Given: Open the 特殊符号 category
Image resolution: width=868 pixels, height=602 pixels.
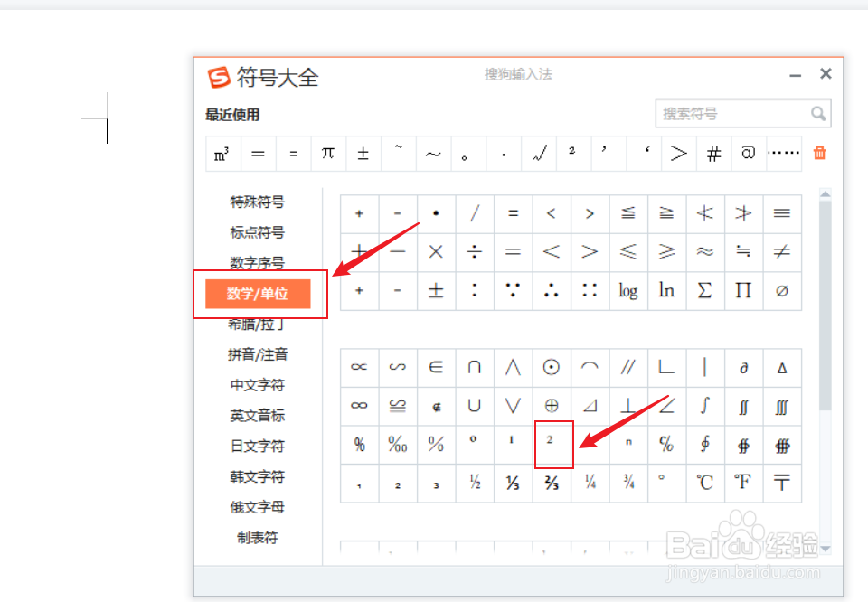Looking at the screenshot, I should click(258, 202).
